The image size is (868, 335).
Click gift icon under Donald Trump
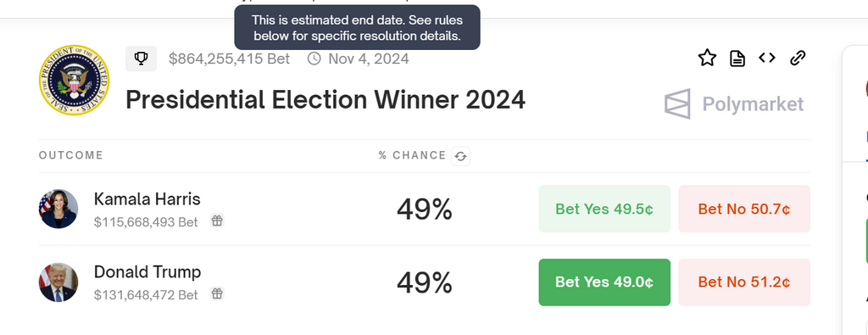[x=217, y=293]
